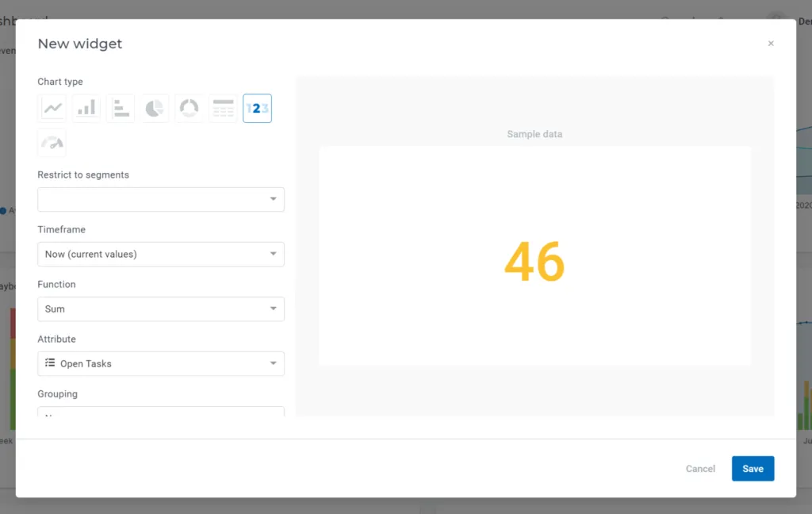Screen dimensions: 812x514
Task: Close the New widget dialog with X
Action: (771, 44)
